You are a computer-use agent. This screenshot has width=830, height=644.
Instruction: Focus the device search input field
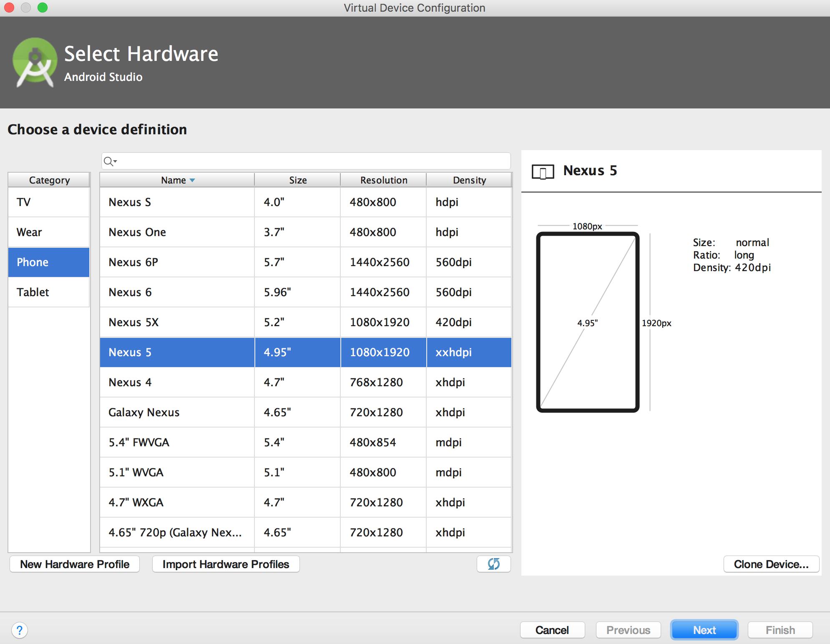[306, 161]
